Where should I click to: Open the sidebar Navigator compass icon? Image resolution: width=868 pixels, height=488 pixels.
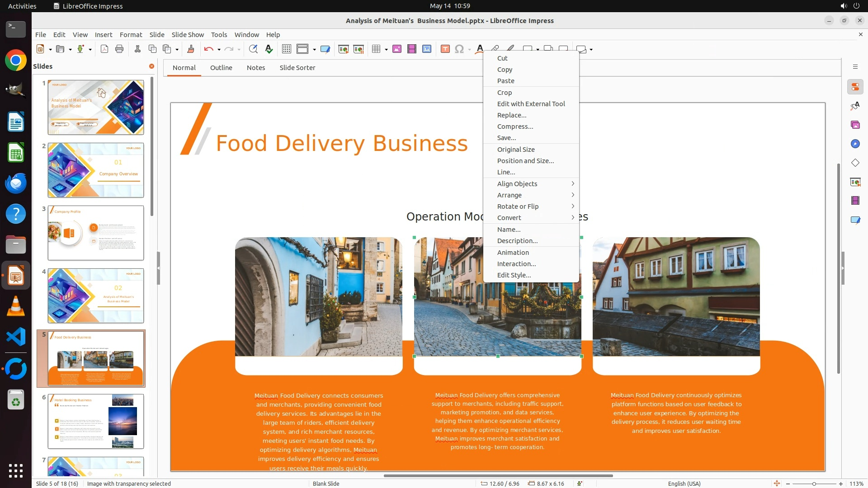click(855, 144)
